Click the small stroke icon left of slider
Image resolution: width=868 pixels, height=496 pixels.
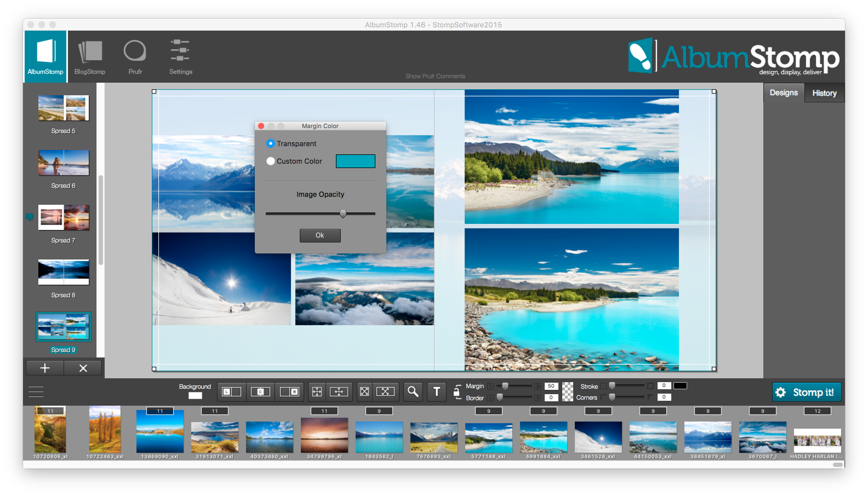pos(603,387)
